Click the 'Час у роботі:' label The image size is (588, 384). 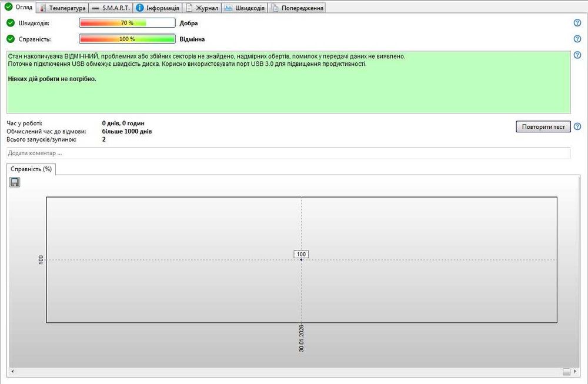(x=24, y=123)
